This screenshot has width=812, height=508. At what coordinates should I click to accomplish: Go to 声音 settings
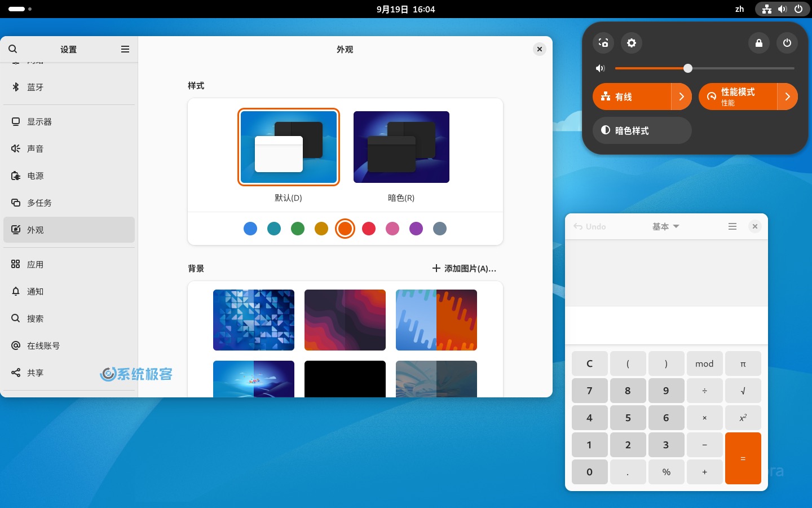pyautogui.click(x=69, y=148)
